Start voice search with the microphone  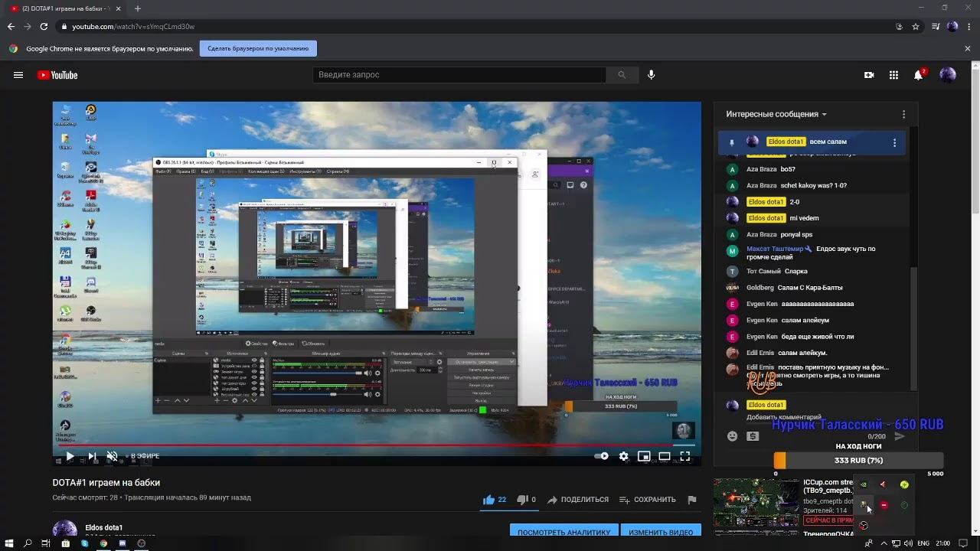pyautogui.click(x=652, y=75)
